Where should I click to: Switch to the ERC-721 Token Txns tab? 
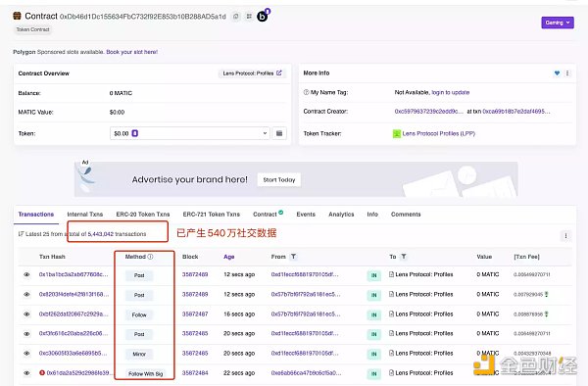coord(211,215)
